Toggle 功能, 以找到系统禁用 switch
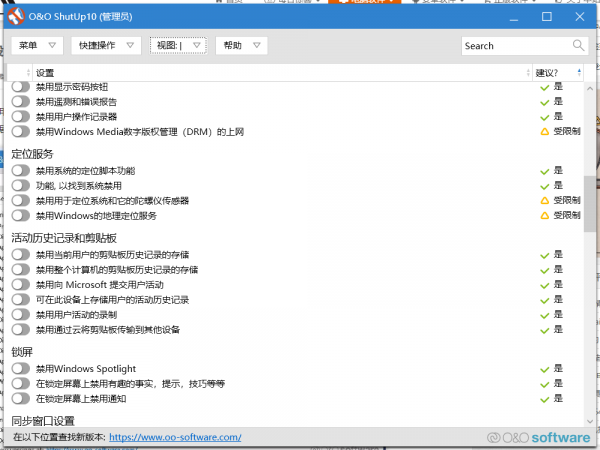The image size is (600, 450). tap(21, 186)
